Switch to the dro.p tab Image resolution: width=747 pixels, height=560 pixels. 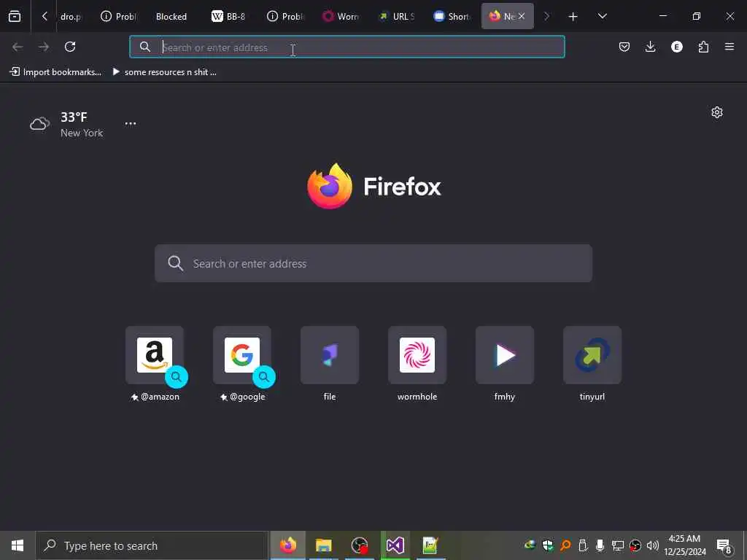coord(71,17)
